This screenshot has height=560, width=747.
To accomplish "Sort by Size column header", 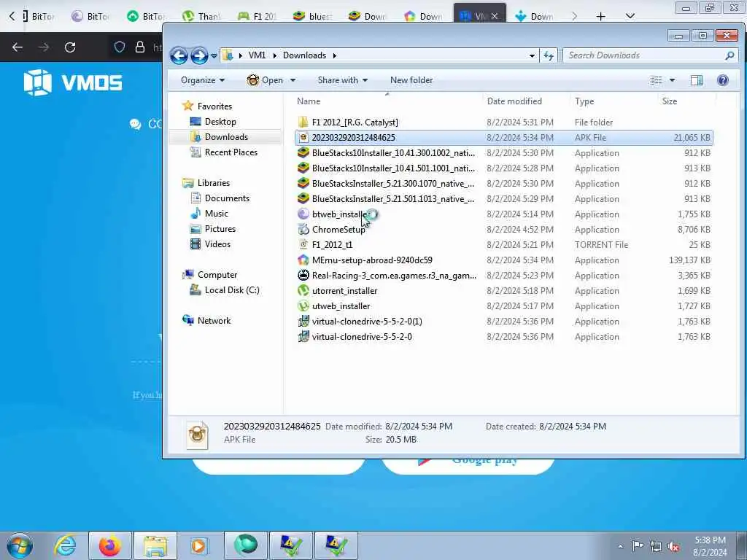I will point(670,101).
